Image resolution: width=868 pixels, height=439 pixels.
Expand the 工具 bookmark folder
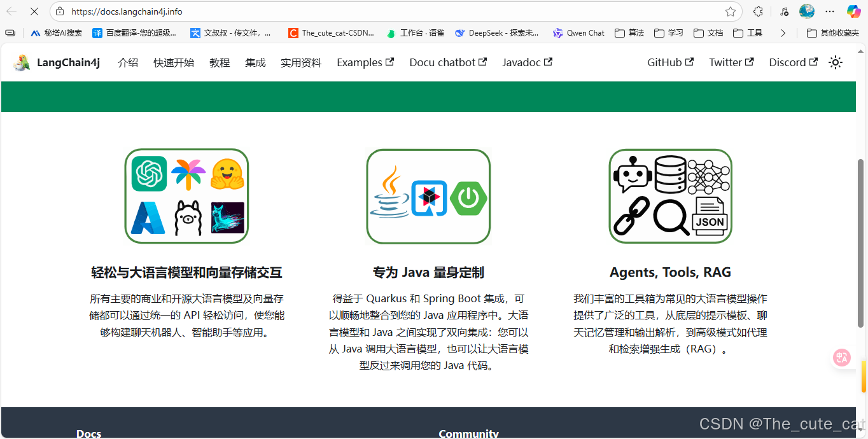coord(748,33)
